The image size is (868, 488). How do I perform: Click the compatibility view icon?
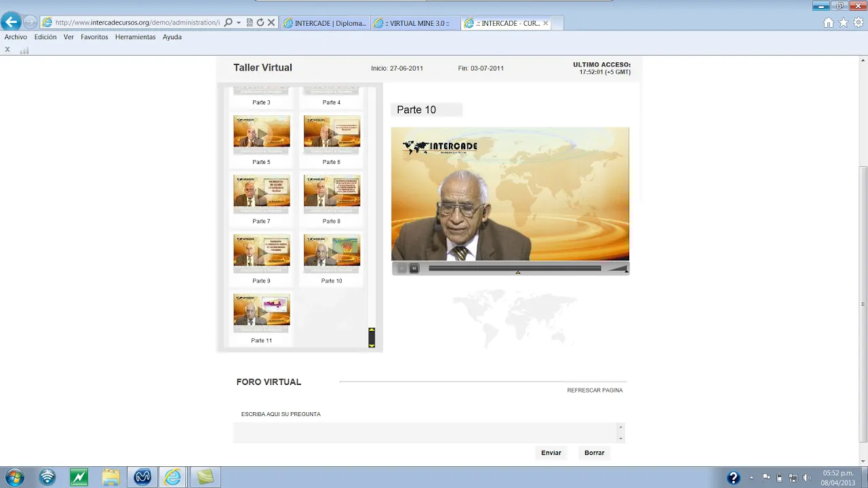pyautogui.click(x=250, y=22)
